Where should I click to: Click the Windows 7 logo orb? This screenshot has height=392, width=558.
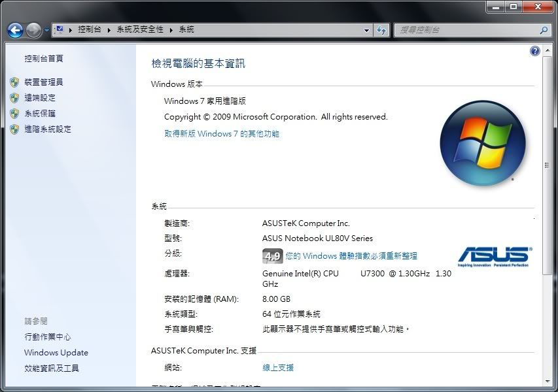pyautogui.click(x=483, y=143)
